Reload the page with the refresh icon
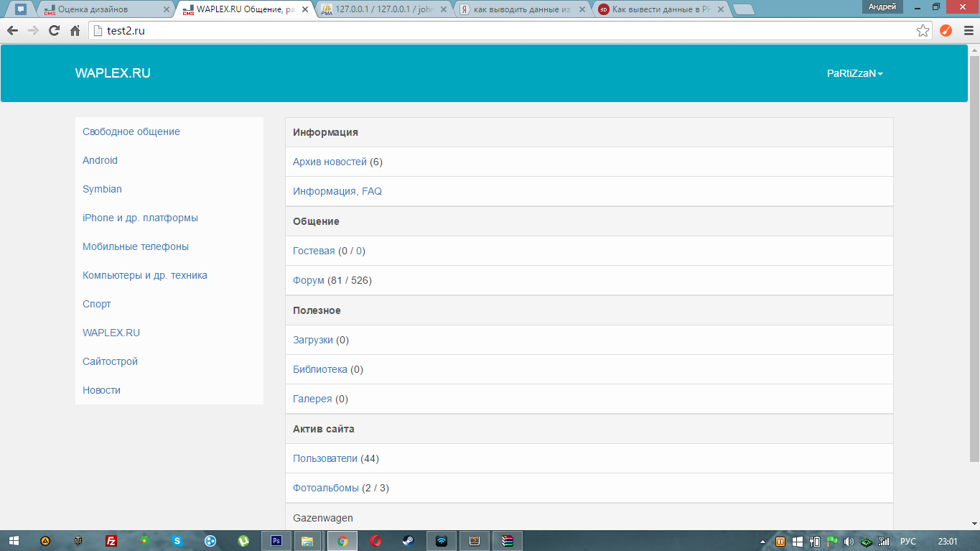This screenshot has width=980, height=551. [54, 30]
